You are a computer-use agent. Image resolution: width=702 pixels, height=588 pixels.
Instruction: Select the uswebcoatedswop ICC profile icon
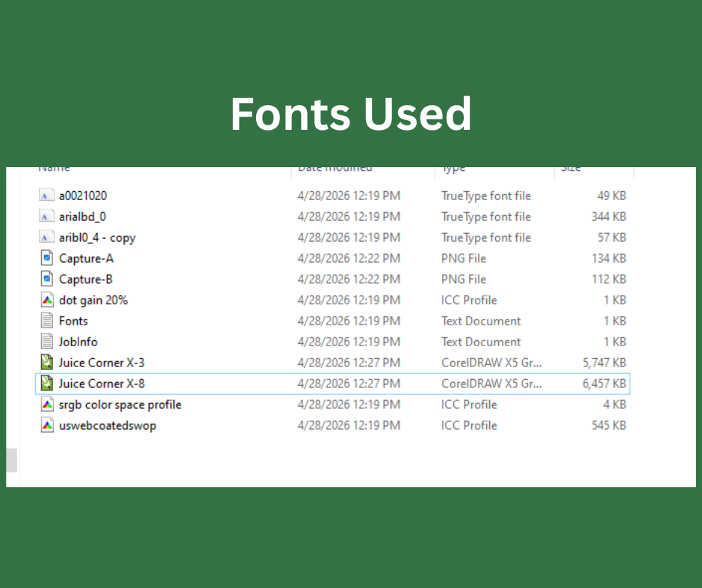[x=47, y=425]
